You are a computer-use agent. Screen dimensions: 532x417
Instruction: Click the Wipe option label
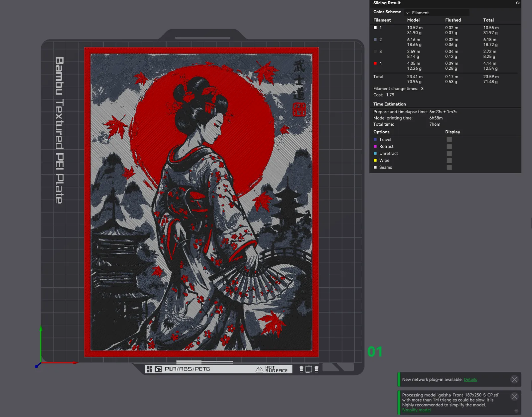(x=384, y=161)
